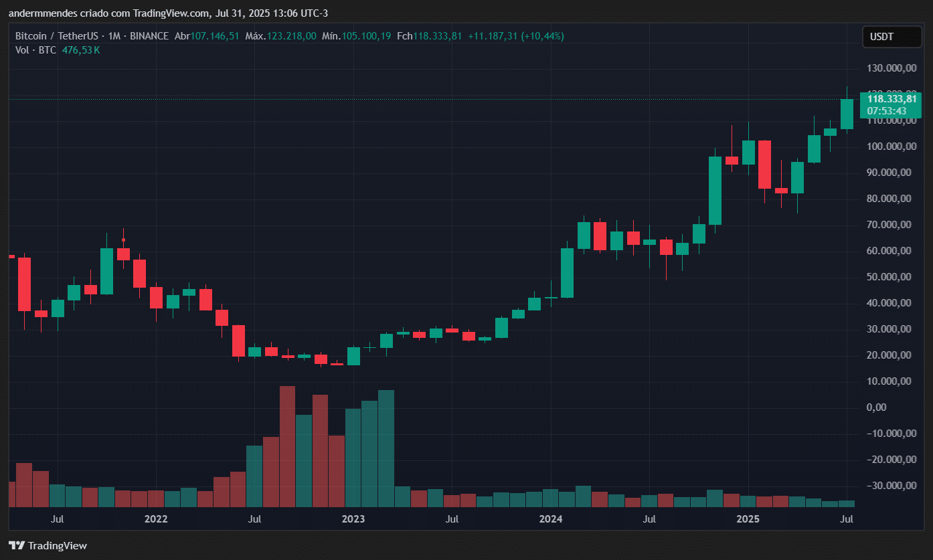The height and width of the screenshot is (560, 933).
Task: Click the opening value Abr 107.146,51
Action: [207, 36]
